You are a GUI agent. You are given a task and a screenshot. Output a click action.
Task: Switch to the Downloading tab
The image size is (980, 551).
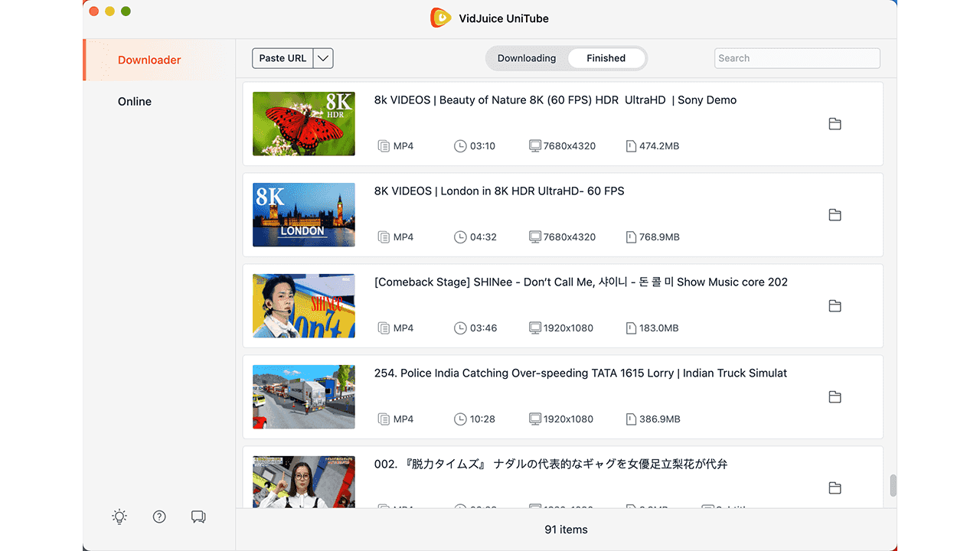(x=527, y=58)
